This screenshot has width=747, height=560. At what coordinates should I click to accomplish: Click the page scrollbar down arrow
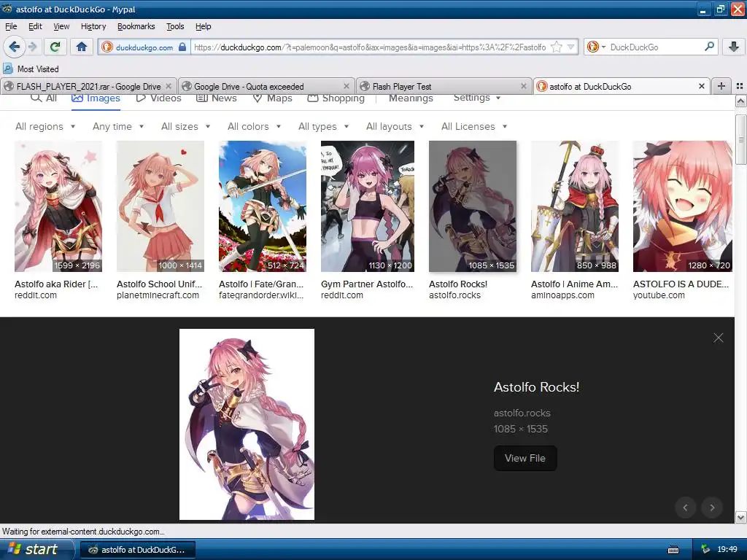(741, 517)
